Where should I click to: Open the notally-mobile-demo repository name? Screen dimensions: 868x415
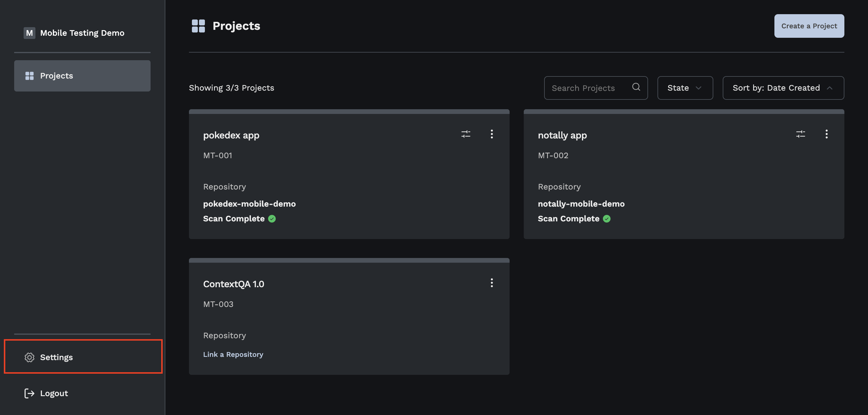[x=581, y=204]
